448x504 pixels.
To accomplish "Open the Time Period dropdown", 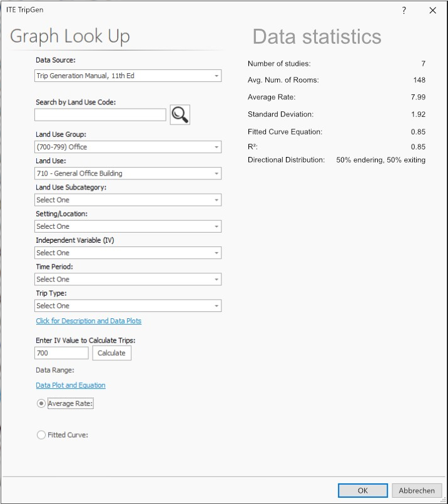I will pyautogui.click(x=128, y=280).
